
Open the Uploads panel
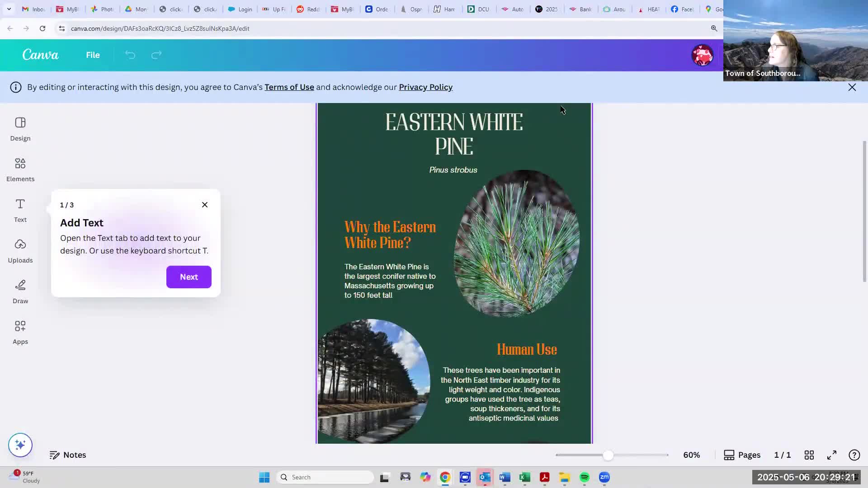click(x=20, y=251)
